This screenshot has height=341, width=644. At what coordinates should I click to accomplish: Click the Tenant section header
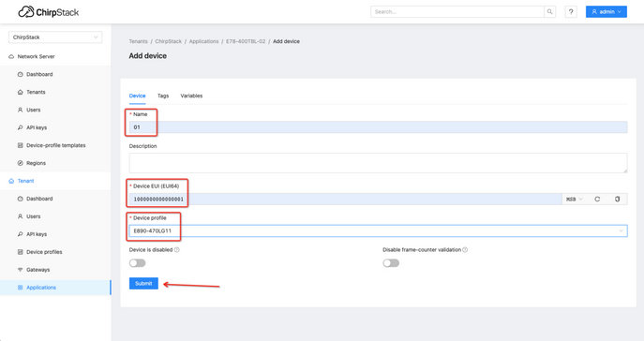coord(26,181)
